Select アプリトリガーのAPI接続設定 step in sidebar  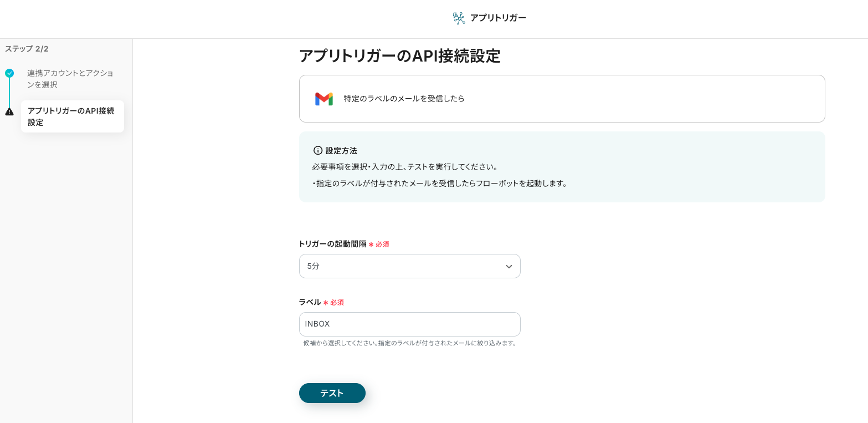(72, 116)
